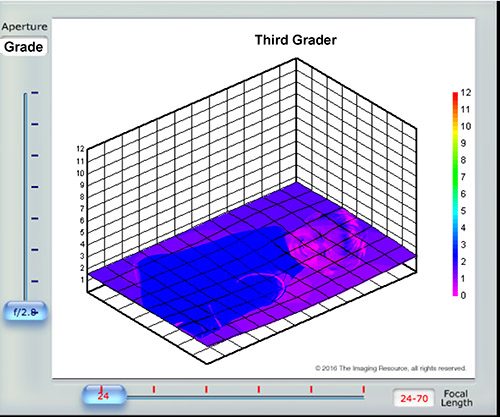Select the Grade tab on the left
The width and height of the screenshot is (500, 417).
pyautogui.click(x=24, y=47)
